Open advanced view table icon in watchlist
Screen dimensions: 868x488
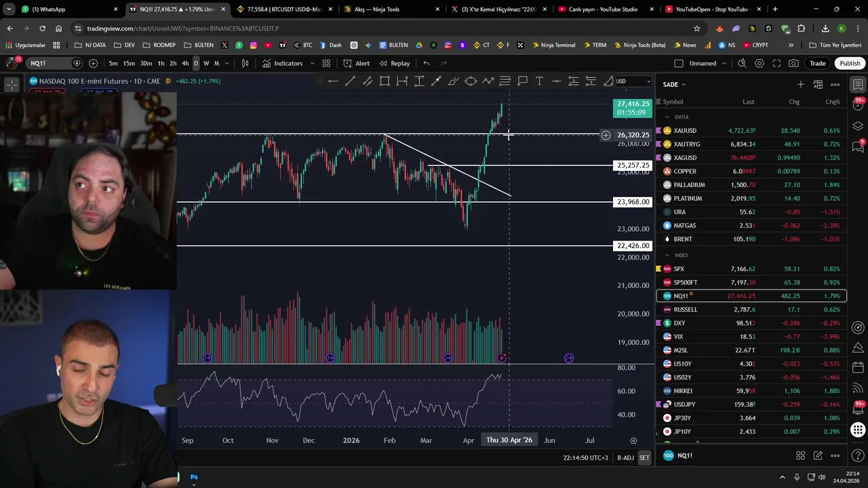pyautogui.click(x=818, y=84)
